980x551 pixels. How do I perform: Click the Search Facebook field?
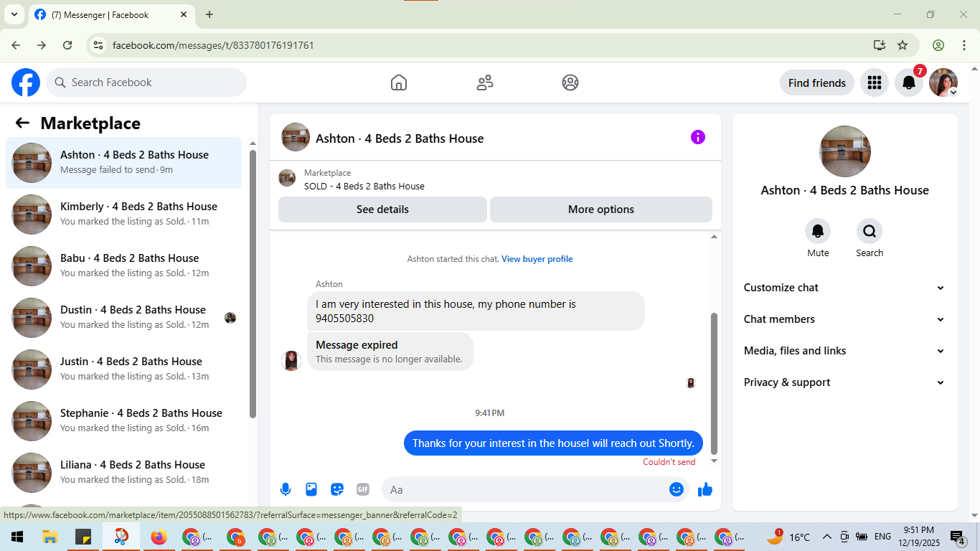[146, 83]
